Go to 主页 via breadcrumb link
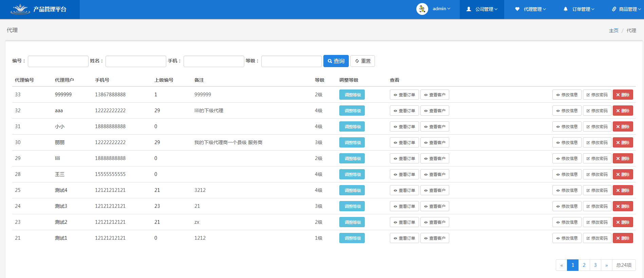The height and width of the screenshot is (278, 644). point(613,31)
